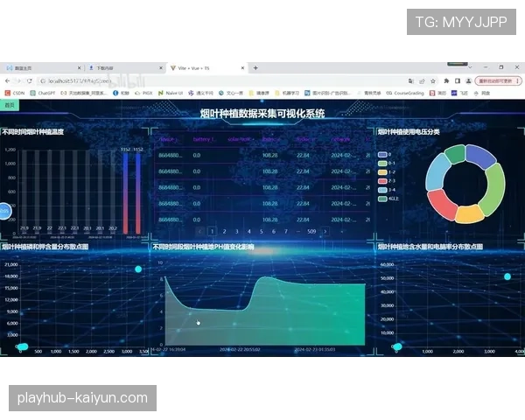The width and height of the screenshot is (525, 420).
Task: Go to next page in table pagination
Action: coord(326,231)
